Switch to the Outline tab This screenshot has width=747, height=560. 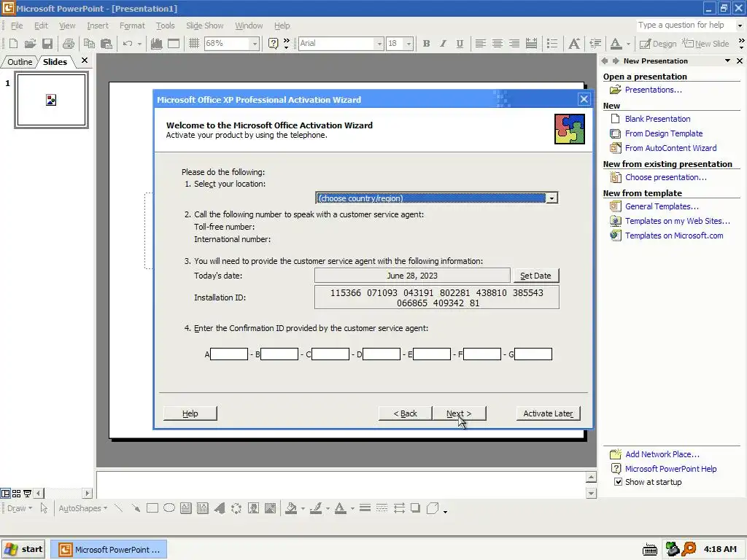coord(20,62)
